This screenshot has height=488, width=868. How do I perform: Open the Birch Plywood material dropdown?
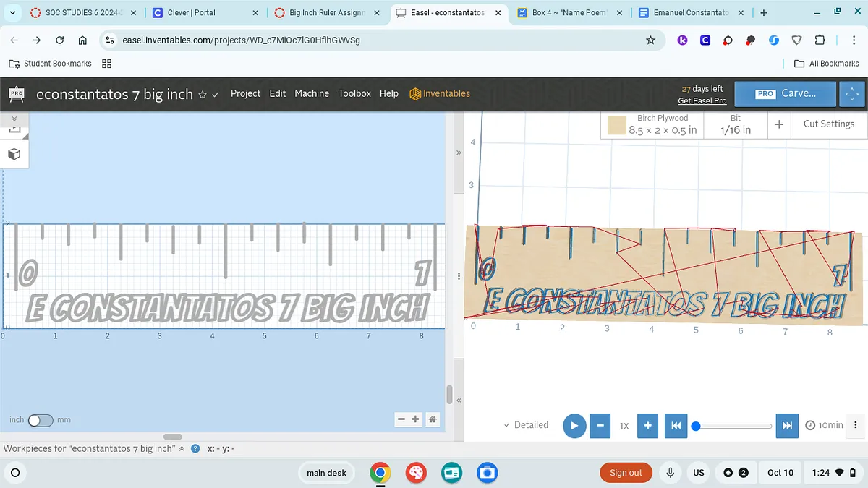pos(652,124)
